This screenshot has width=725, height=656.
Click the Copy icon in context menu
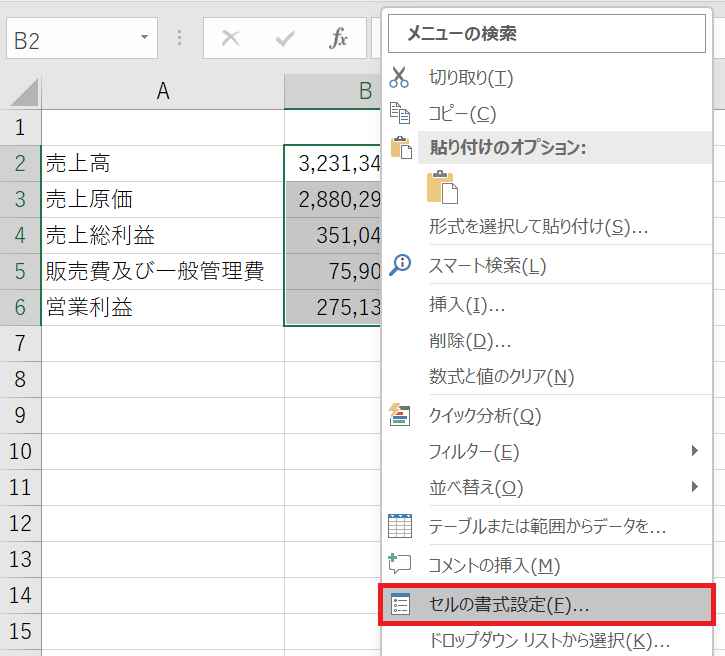pos(400,114)
